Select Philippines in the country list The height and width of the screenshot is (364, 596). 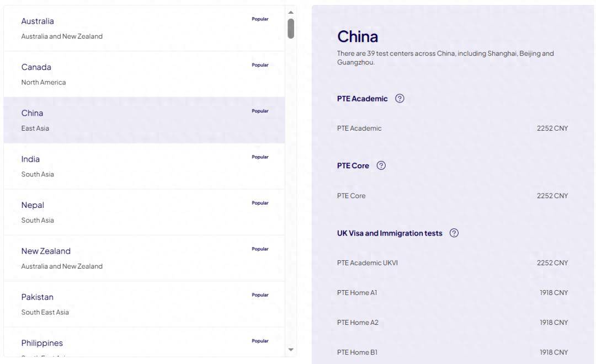pos(144,342)
